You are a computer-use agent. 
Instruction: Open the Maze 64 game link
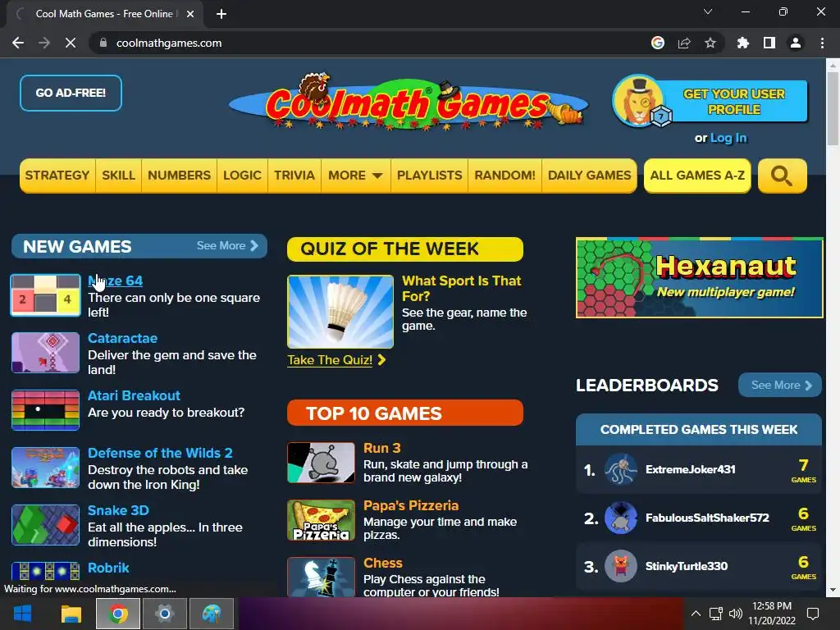[115, 281]
